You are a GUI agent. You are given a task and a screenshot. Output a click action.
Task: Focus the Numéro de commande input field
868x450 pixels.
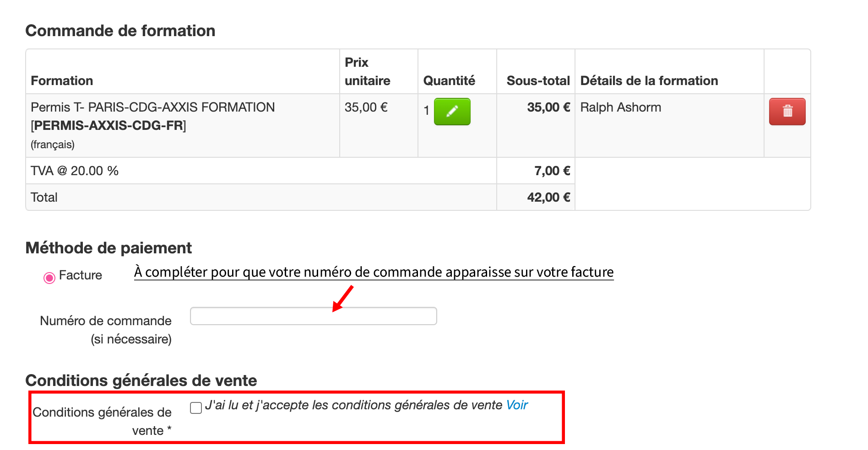click(314, 316)
